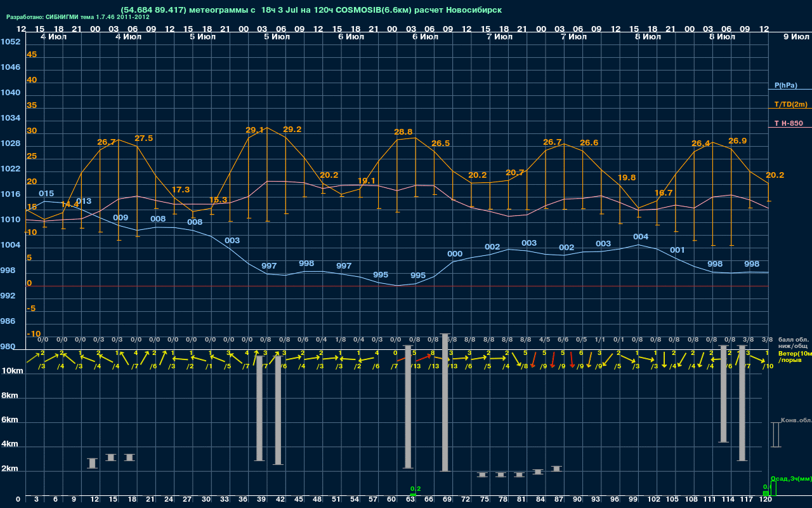Click the pressure value 015
This screenshot has height=508, width=812.
click(x=46, y=193)
